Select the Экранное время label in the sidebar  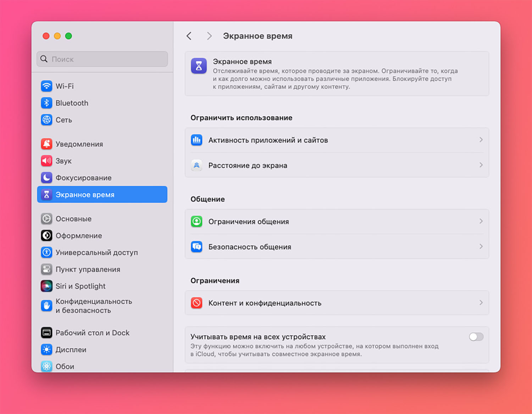click(85, 195)
